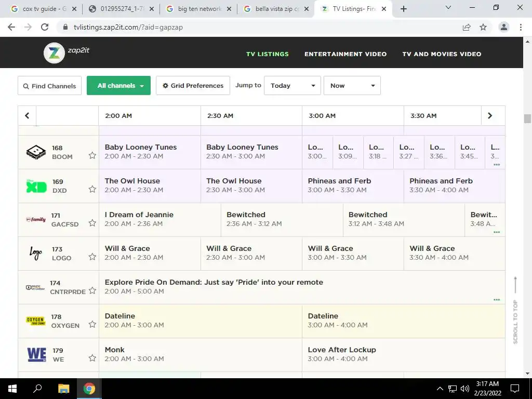This screenshot has width=532, height=399.
Task: Open I Dream of Jeannie listing
Action: [x=160, y=220]
